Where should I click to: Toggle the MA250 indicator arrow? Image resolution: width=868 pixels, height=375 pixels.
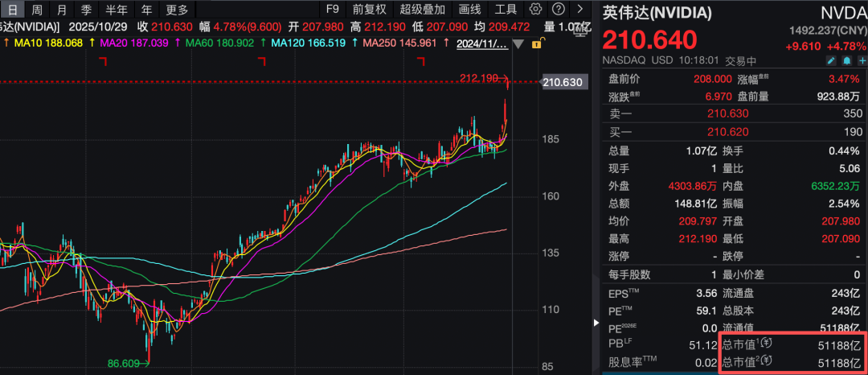point(354,43)
